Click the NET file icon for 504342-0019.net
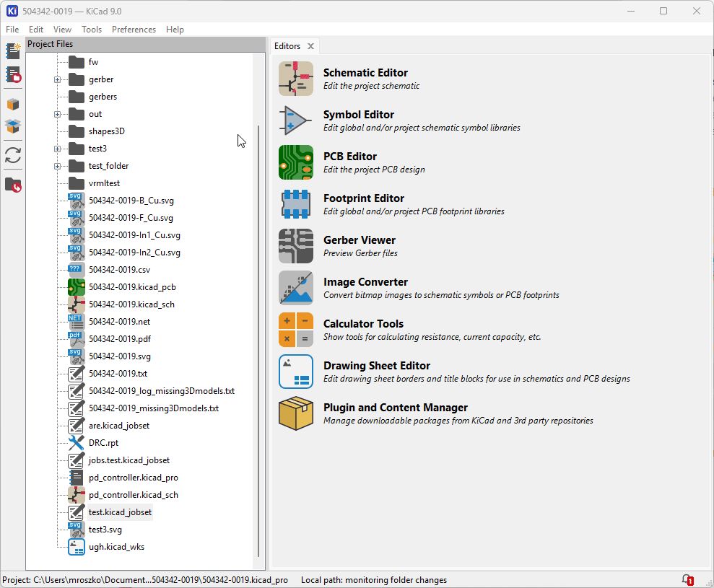Screen dimensions: 714x588 pos(77,322)
